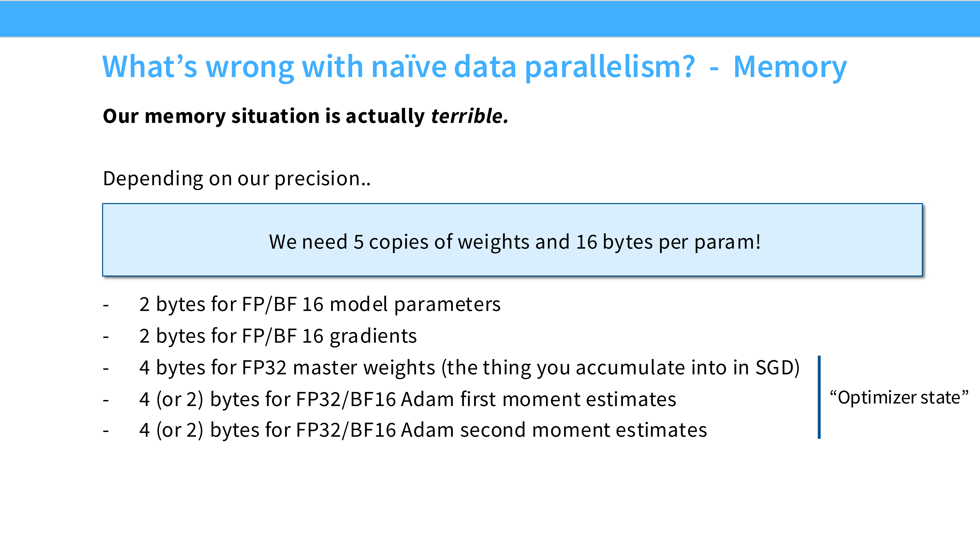Click the word "Memory" in the title
980x551 pixels.
(790, 67)
